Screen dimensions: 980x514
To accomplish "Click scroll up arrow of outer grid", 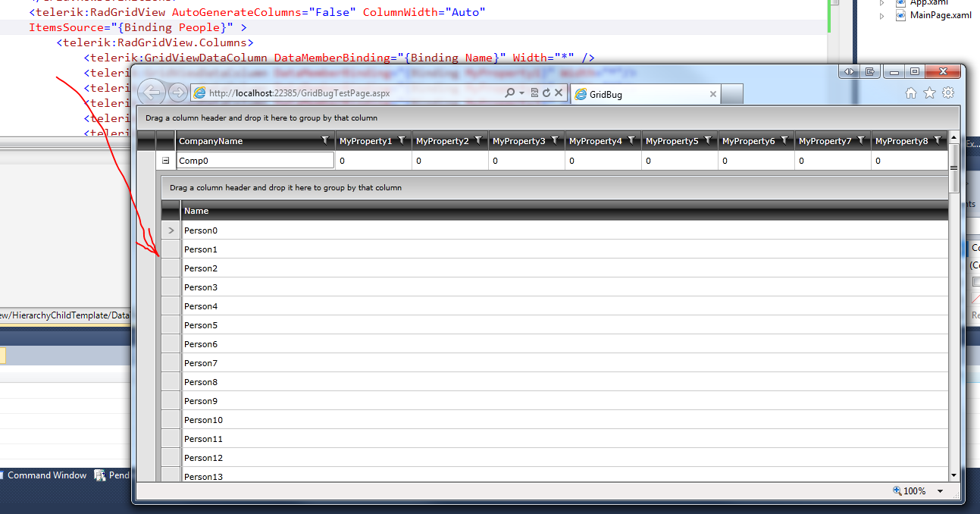I will tap(954, 136).
